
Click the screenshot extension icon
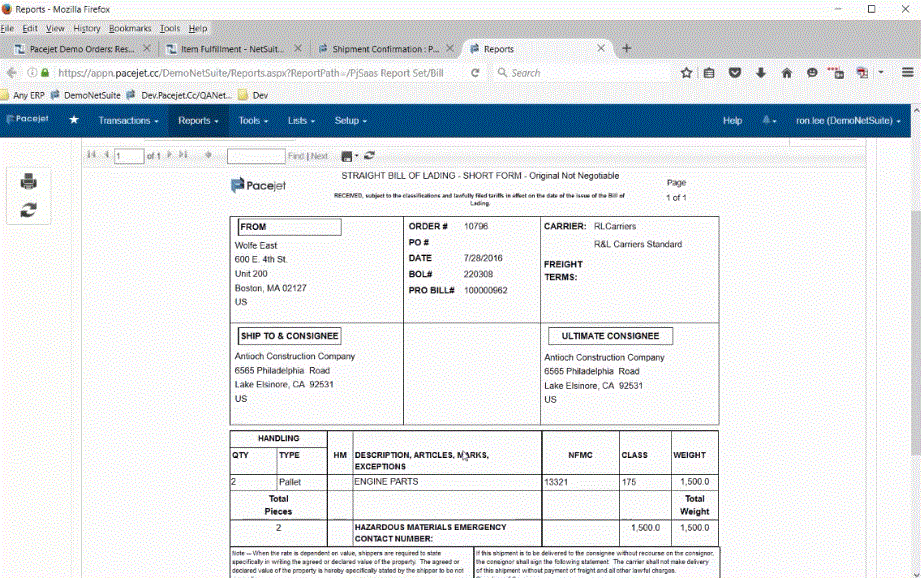[x=862, y=73]
